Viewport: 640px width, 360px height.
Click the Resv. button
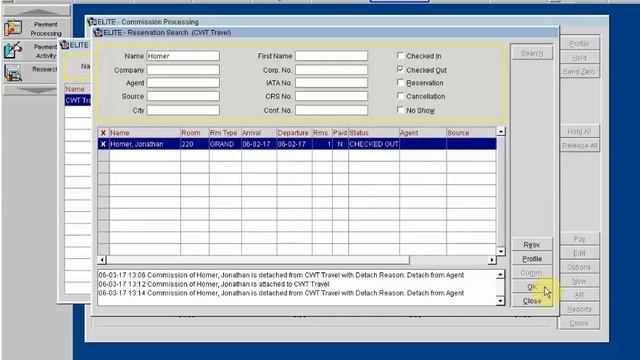532,244
